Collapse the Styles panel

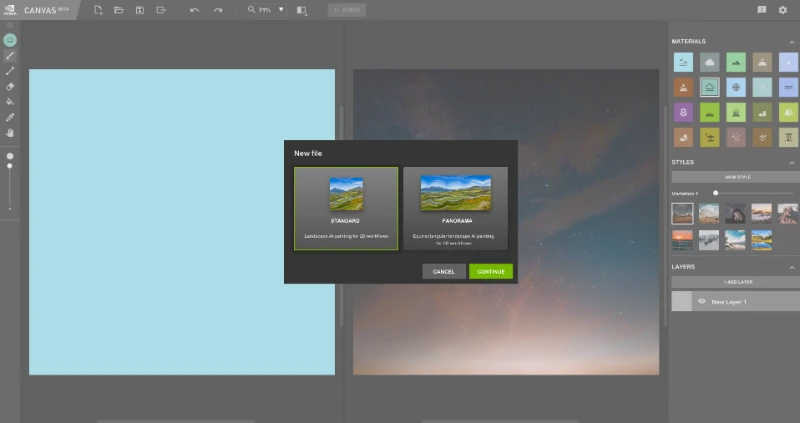click(791, 163)
